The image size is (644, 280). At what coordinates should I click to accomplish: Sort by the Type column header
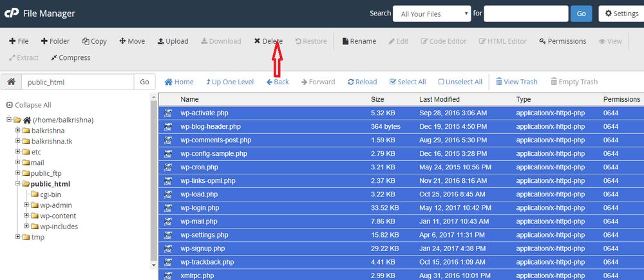click(523, 99)
